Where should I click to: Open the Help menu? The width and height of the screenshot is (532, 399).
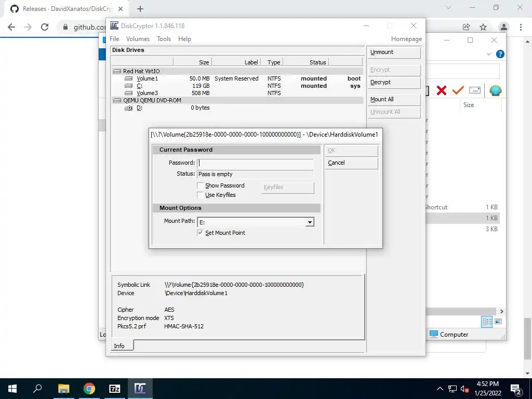tap(184, 39)
